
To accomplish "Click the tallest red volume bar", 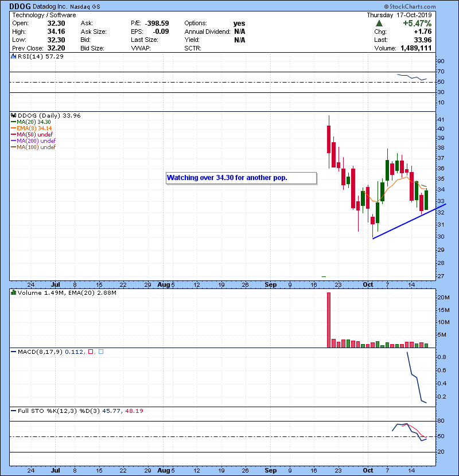I will click(329, 320).
